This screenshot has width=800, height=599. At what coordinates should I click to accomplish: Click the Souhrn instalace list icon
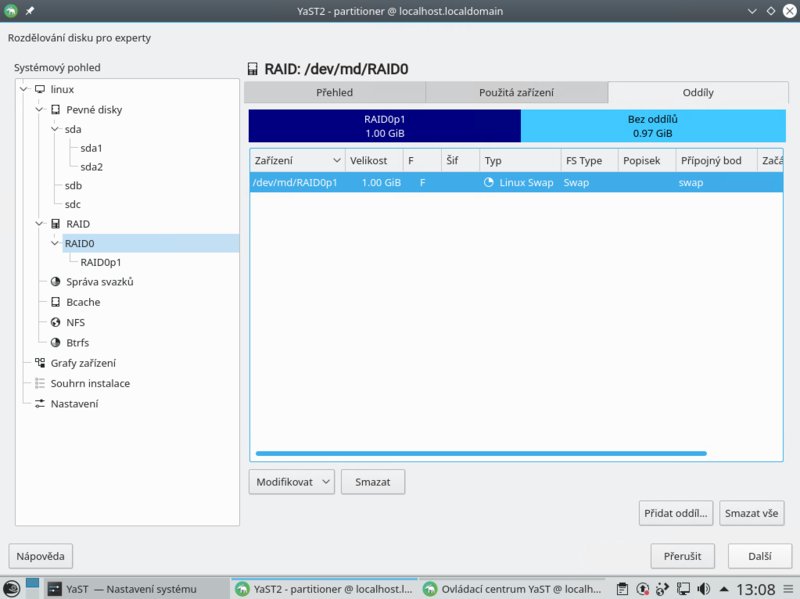(x=40, y=383)
